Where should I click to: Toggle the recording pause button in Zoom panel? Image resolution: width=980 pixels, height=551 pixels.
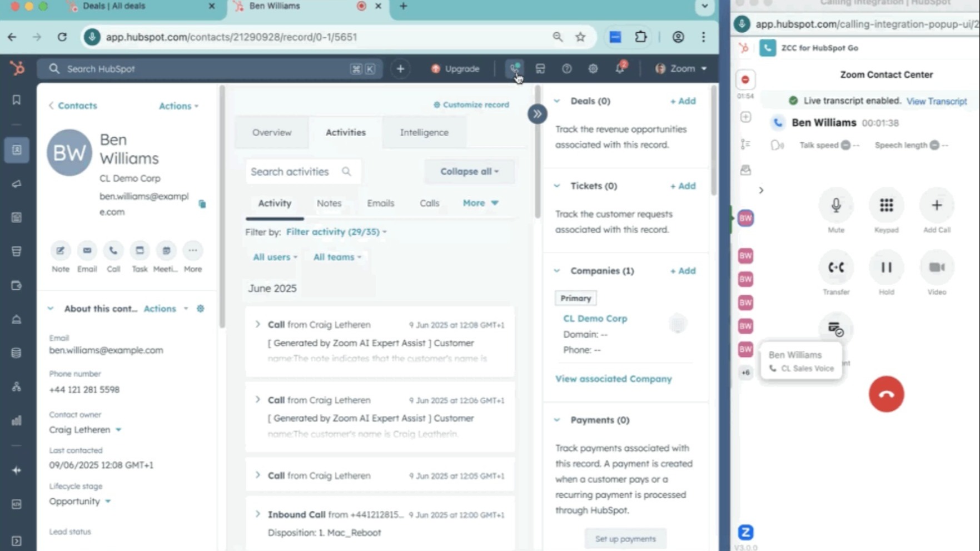745,79
